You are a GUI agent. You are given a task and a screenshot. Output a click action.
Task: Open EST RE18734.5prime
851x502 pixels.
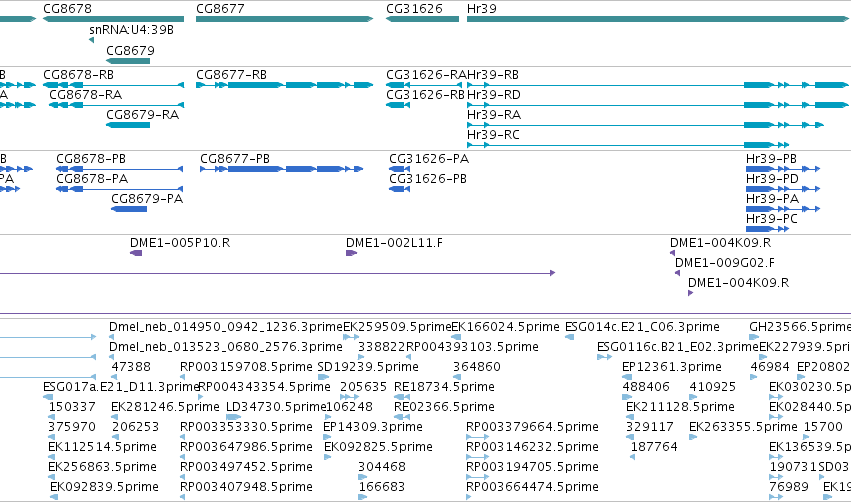point(444,387)
